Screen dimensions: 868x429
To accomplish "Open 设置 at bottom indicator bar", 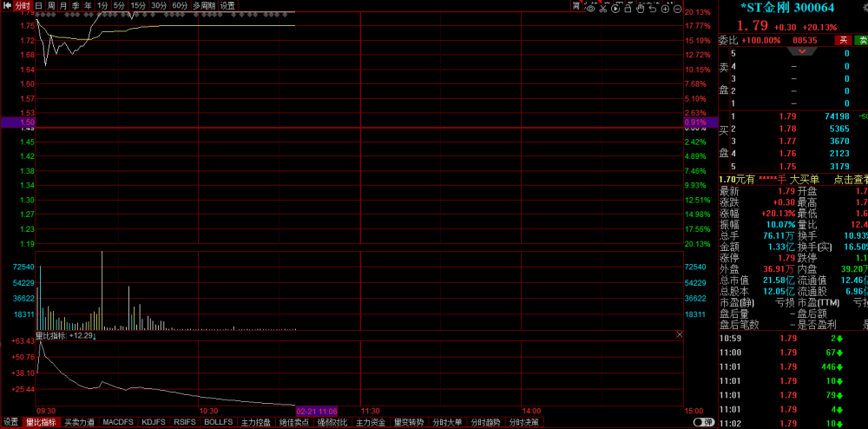I will tap(11, 422).
